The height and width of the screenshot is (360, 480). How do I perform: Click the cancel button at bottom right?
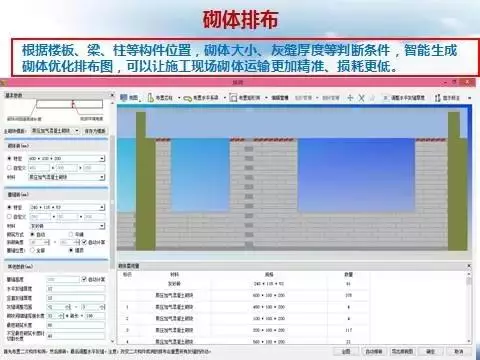click(x=459, y=351)
